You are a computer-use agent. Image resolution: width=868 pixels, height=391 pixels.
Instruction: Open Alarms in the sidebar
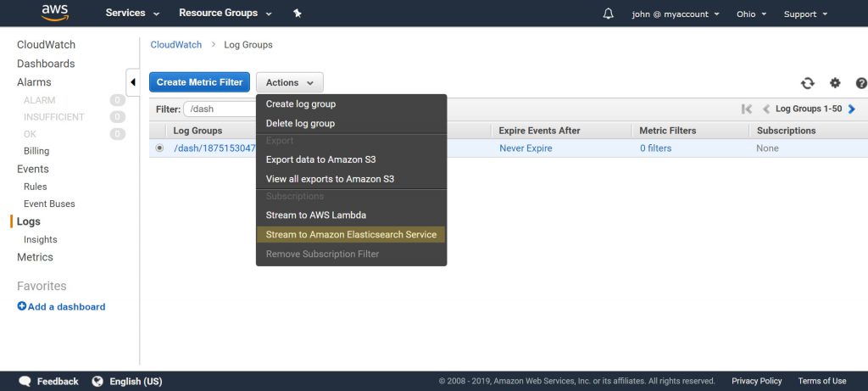34,82
